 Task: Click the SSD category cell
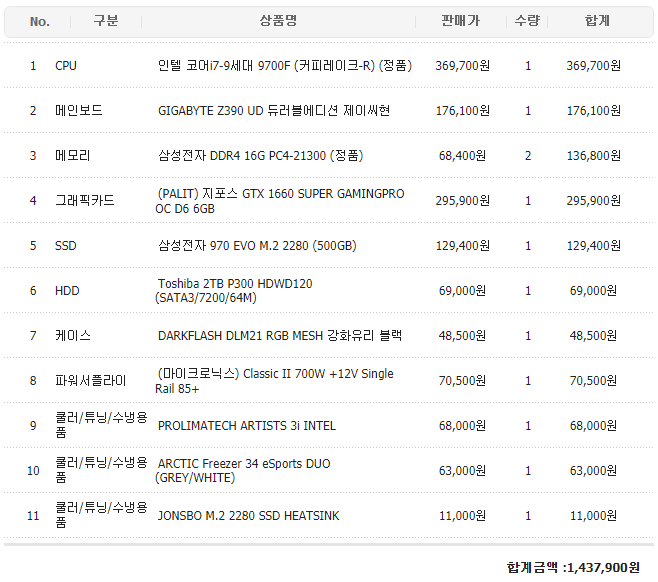click(x=66, y=245)
